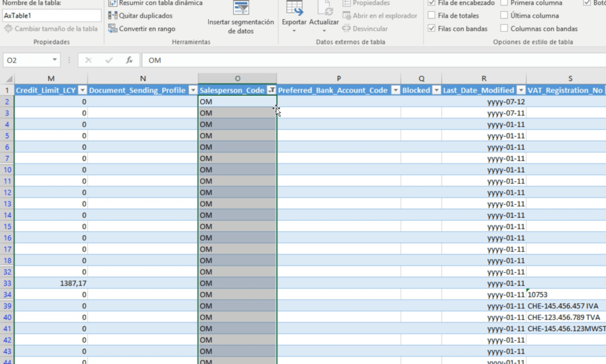Open the Name Box dropdown arrow
This screenshot has height=364, width=606.
[x=55, y=60]
